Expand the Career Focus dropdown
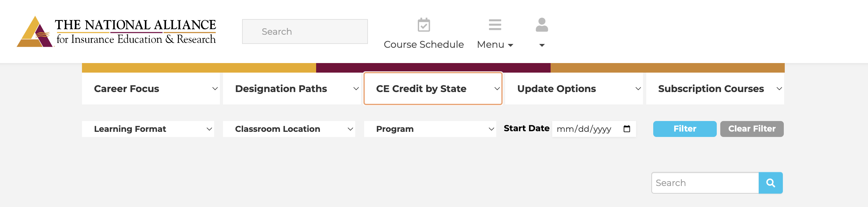Screen dimensions: 868x207 pos(151,89)
